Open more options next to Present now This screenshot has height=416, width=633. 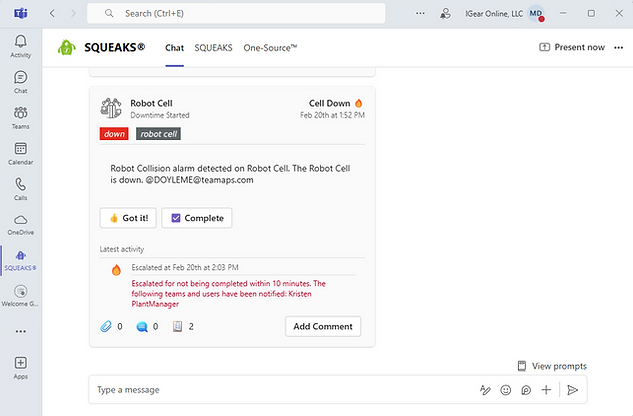(618, 47)
